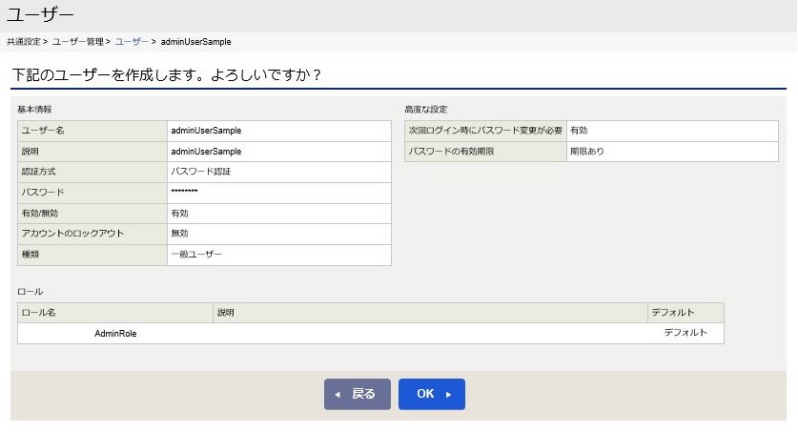Image resolution: width=798 pixels, height=432 pixels.
Task: Click the デフォルト value in AdminRole row
Action: (x=686, y=333)
